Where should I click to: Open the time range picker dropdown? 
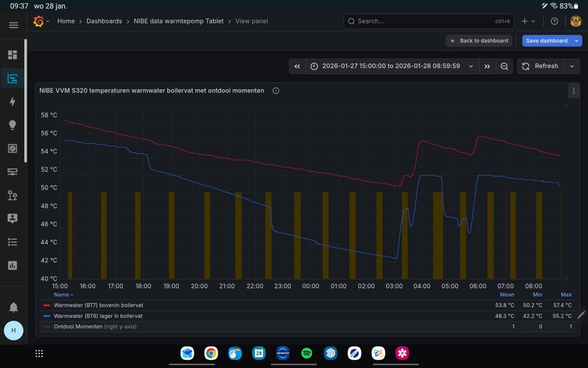(391, 66)
